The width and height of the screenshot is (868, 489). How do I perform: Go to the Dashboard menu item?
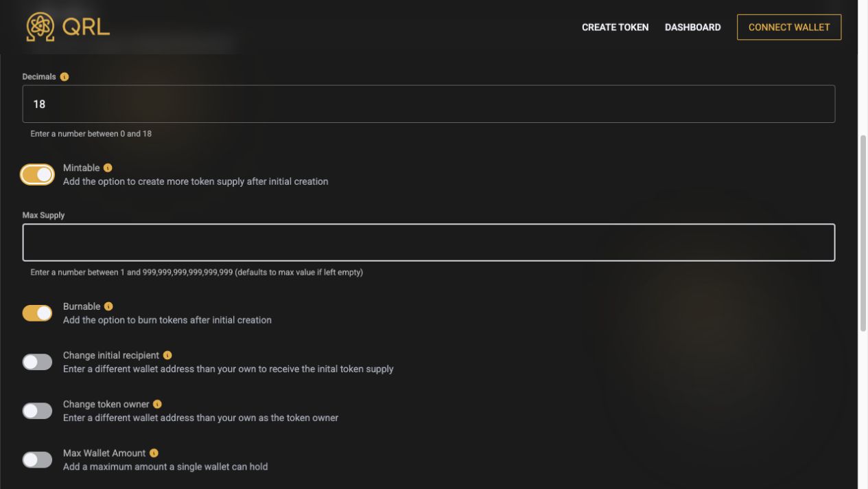click(x=692, y=27)
